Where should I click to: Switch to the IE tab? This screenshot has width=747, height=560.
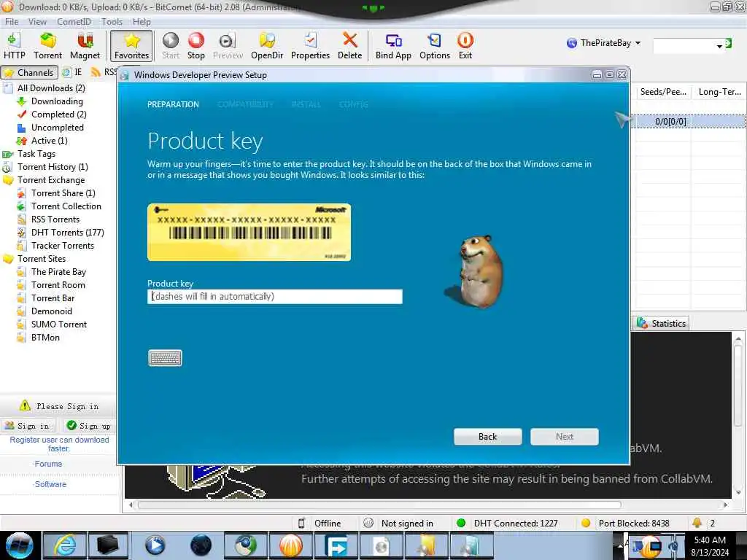[x=73, y=72]
